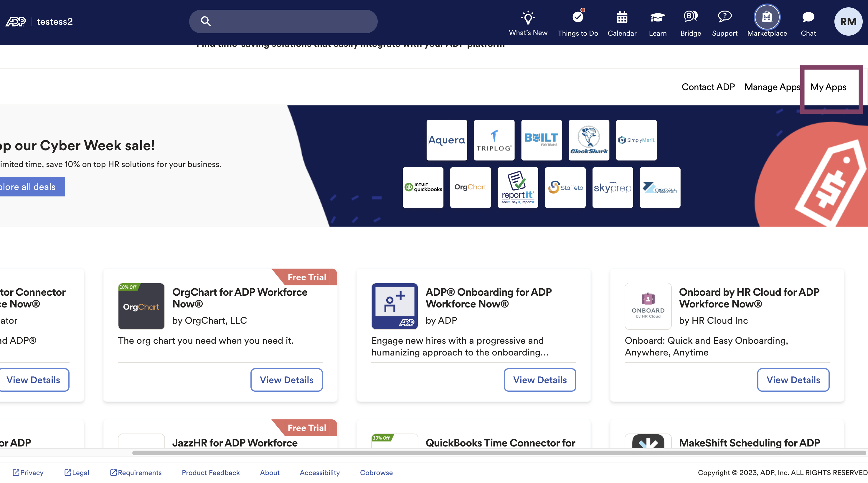The height and width of the screenshot is (483, 868).
Task: Click the ADP logo in the header
Action: (x=16, y=21)
